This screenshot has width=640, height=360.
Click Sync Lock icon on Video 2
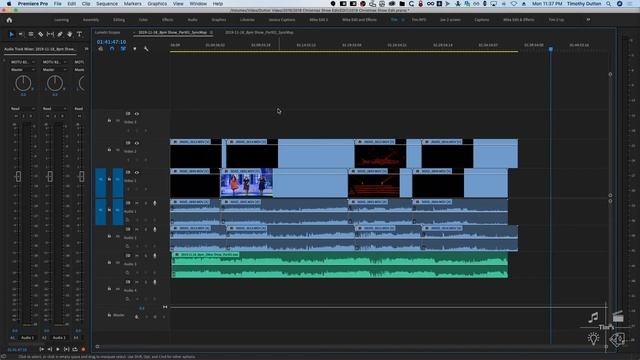coord(128,143)
